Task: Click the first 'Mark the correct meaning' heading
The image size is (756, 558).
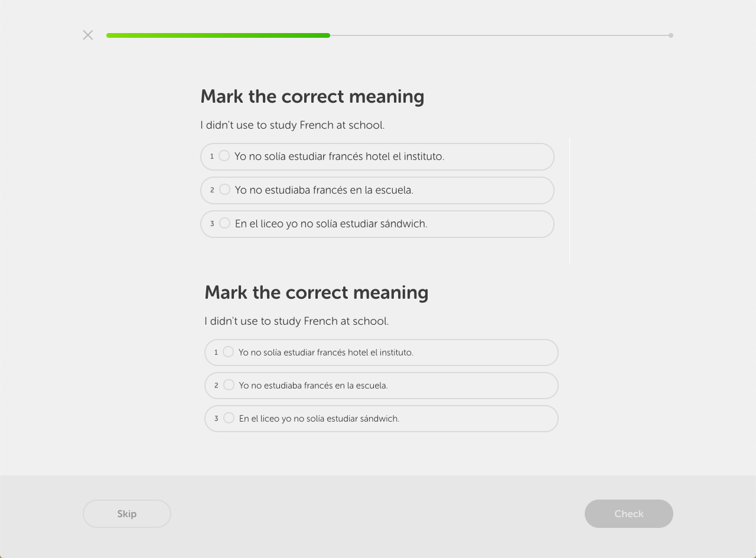Action: tap(313, 96)
